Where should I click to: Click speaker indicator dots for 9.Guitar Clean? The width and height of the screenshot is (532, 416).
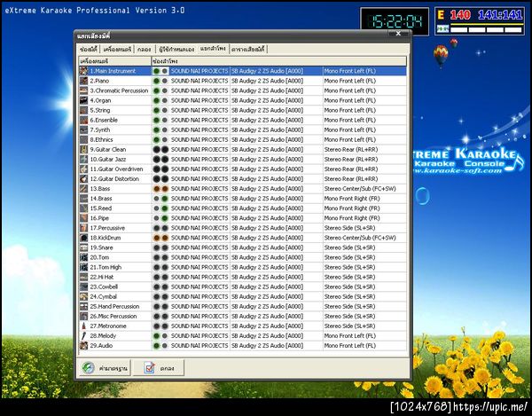(160, 149)
